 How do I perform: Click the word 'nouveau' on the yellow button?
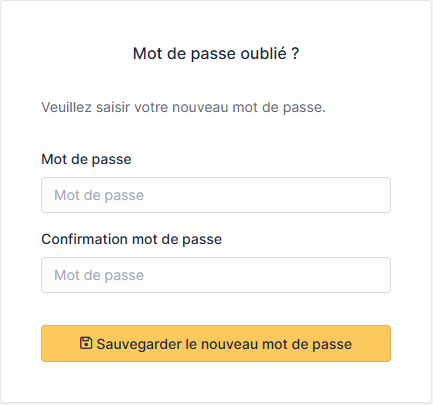(x=230, y=344)
